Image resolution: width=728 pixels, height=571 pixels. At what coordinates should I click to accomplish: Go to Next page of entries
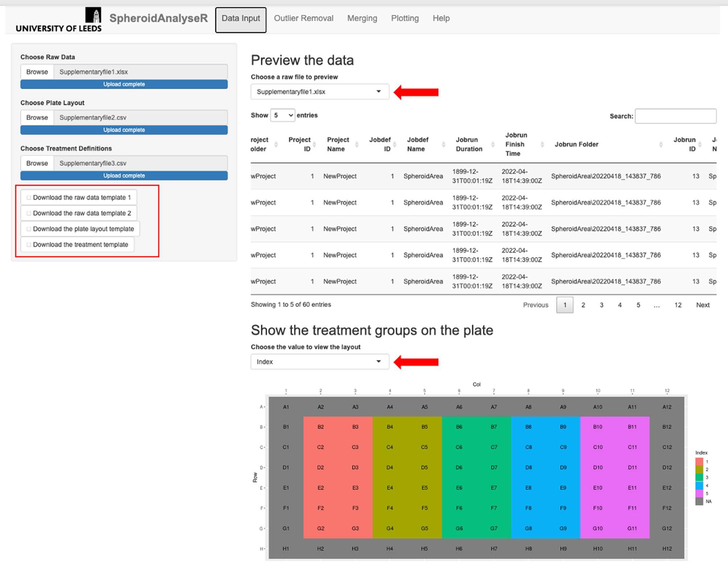pos(702,305)
